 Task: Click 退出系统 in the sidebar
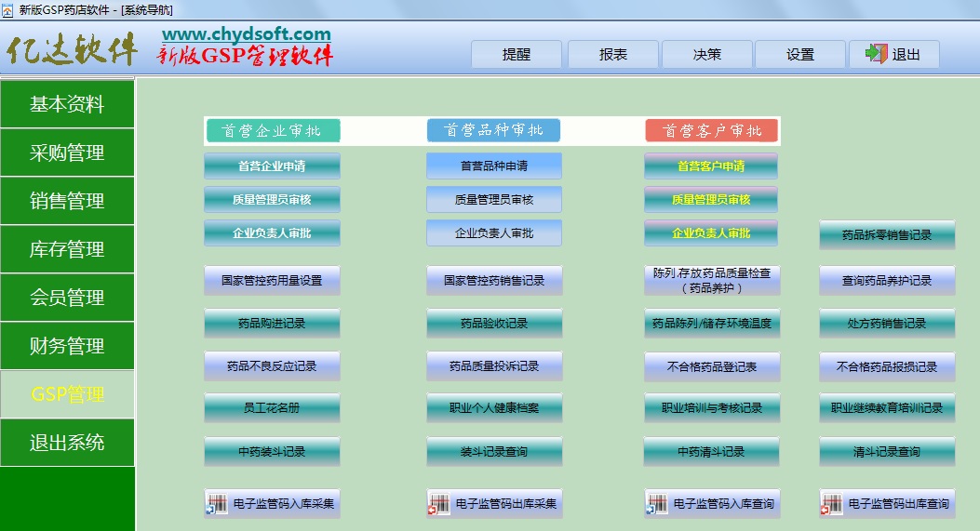pos(68,443)
